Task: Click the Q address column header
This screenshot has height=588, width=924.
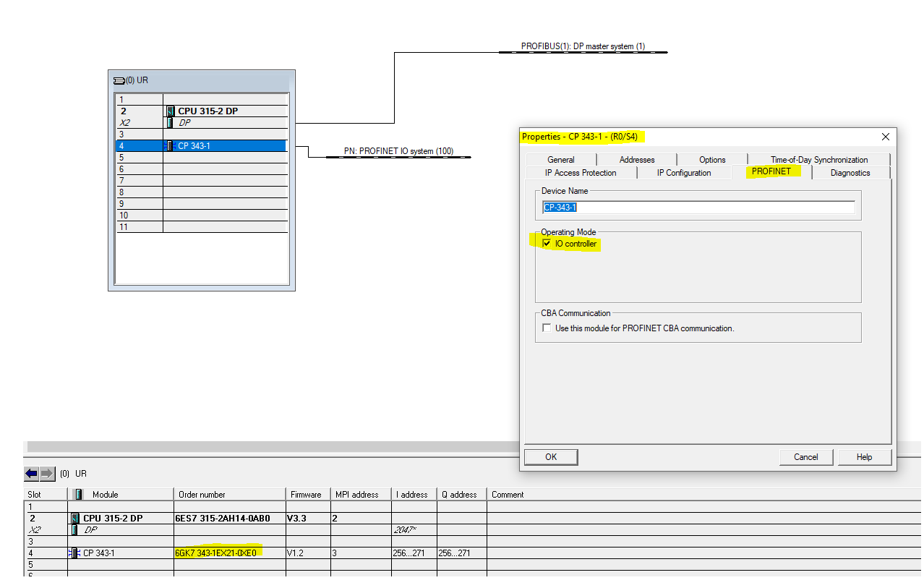Action: point(462,495)
